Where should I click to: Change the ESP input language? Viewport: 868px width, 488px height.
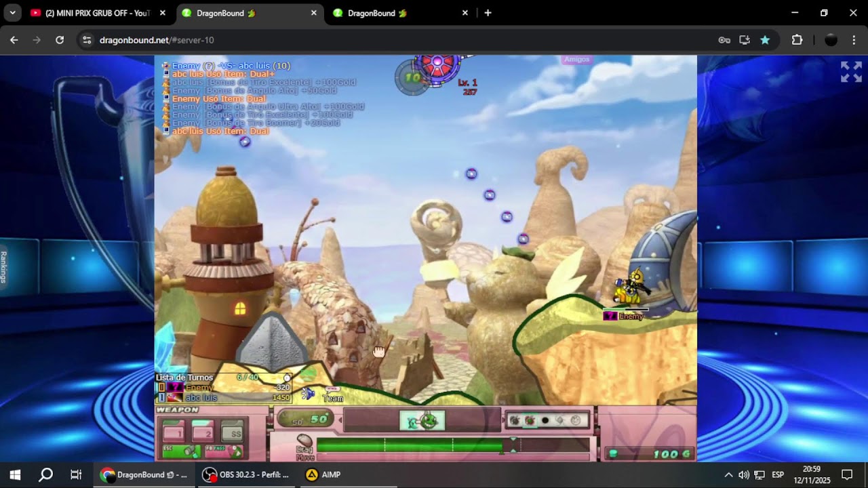(778, 474)
